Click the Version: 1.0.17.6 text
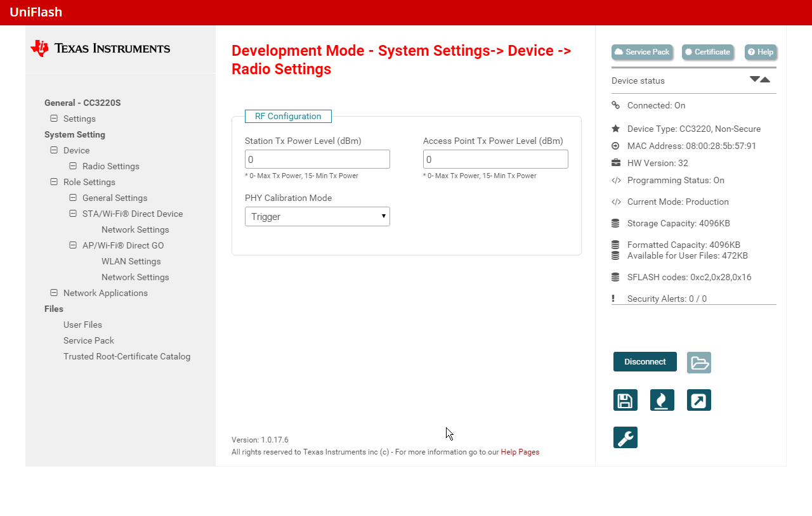Viewport: 812px width, 516px height. pyautogui.click(x=260, y=439)
